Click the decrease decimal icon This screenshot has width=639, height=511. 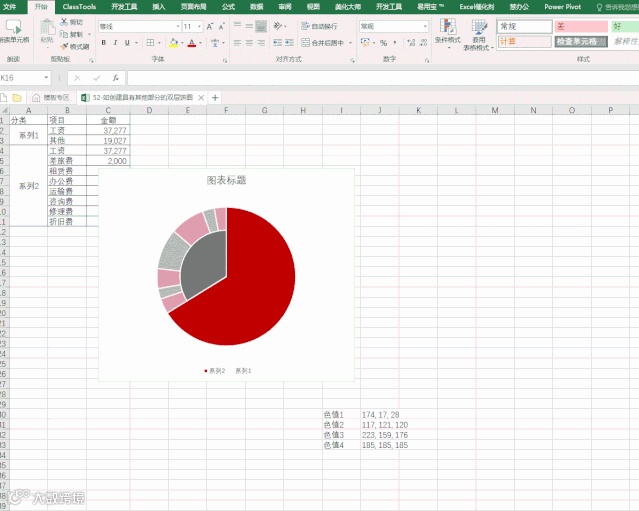[x=423, y=42]
